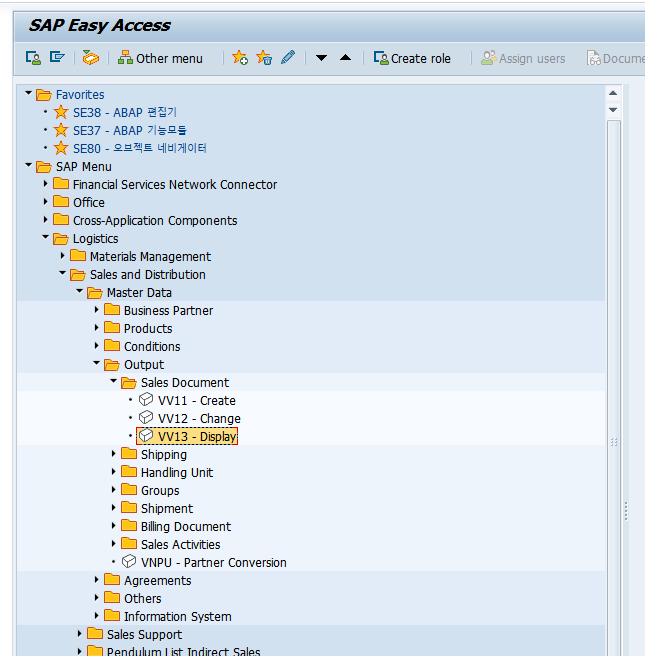Viewport: 645px width, 656px height.
Task: Collapse the Master Data folder
Action: click(79, 291)
